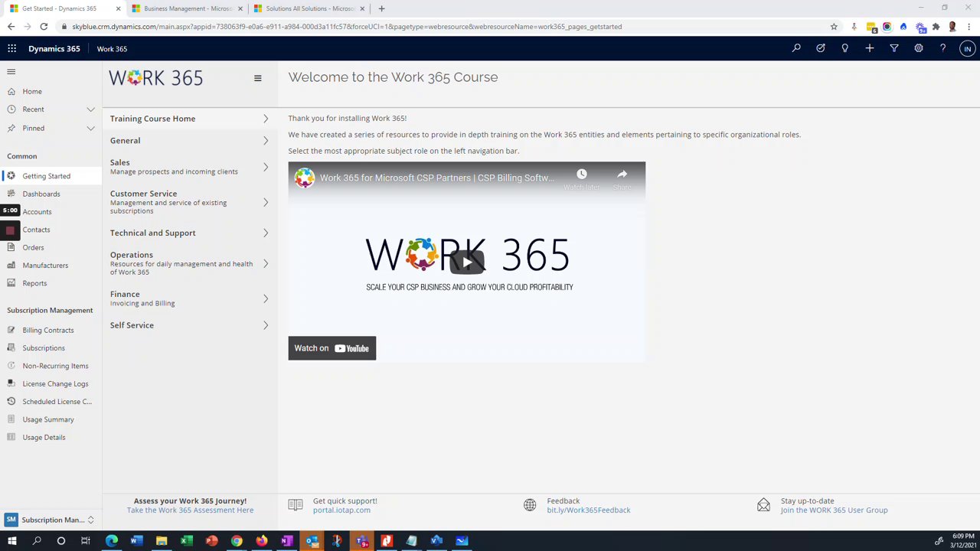Click the Billing Contracts icon
Screen dimensions: 980x551
[x=11, y=330]
